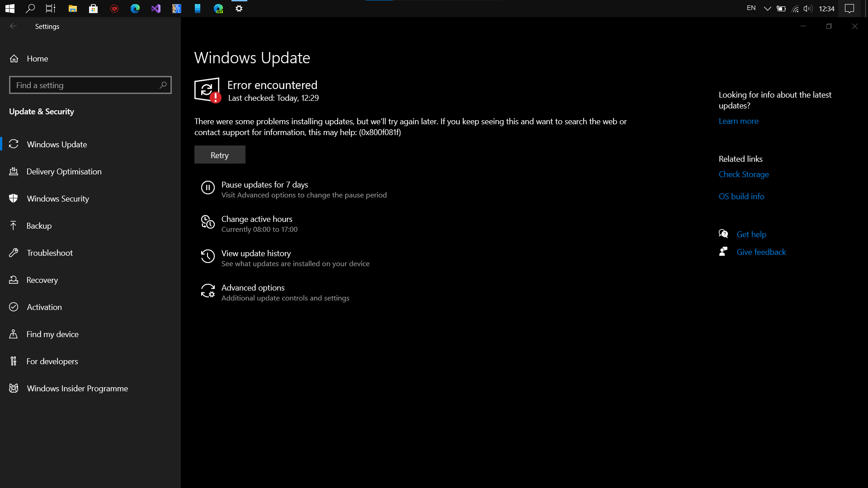Screen dimensions: 868x488
Task: Open For developers settings
Action: [52, 361]
